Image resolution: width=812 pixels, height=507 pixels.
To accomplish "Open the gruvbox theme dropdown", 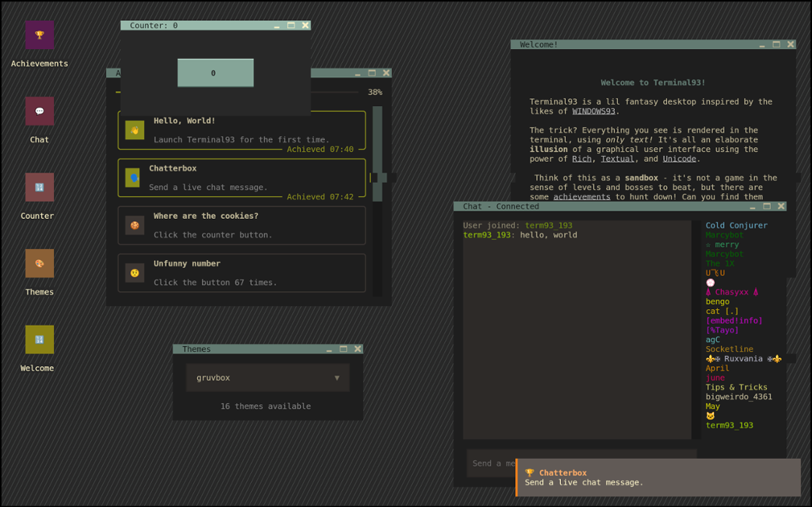I will 268,378.
